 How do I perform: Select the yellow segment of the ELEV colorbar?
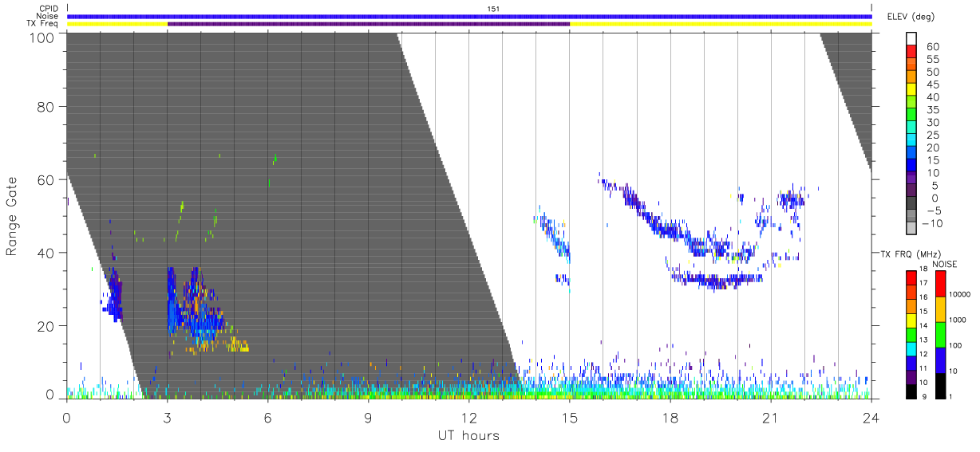coord(913,91)
